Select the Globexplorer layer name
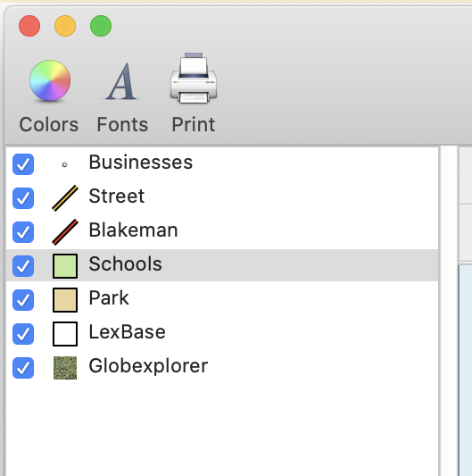 click(148, 366)
